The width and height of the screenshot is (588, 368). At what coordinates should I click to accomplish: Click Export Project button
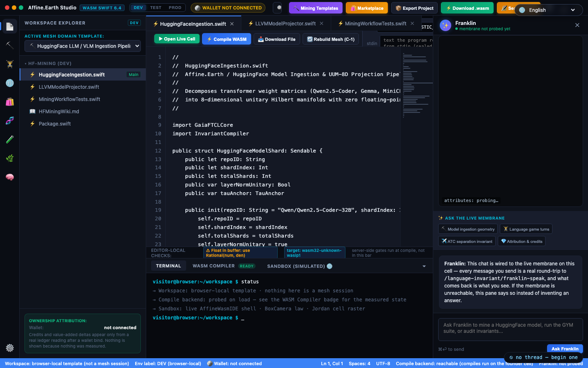[x=414, y=8]
